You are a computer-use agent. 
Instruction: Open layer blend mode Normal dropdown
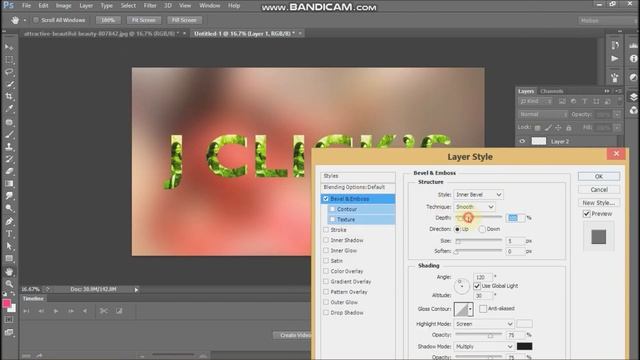click(543, 115)
